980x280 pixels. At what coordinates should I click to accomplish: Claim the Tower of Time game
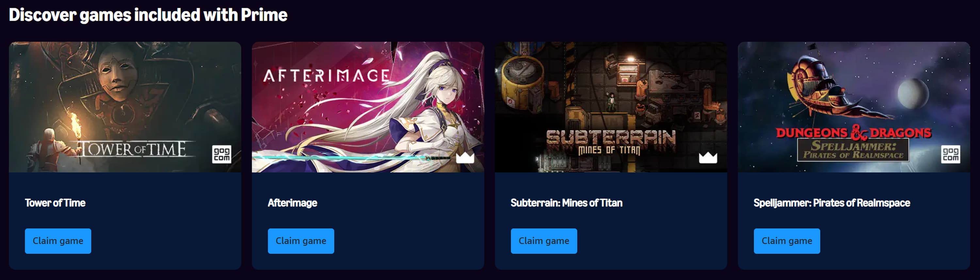tap(58, 241)
